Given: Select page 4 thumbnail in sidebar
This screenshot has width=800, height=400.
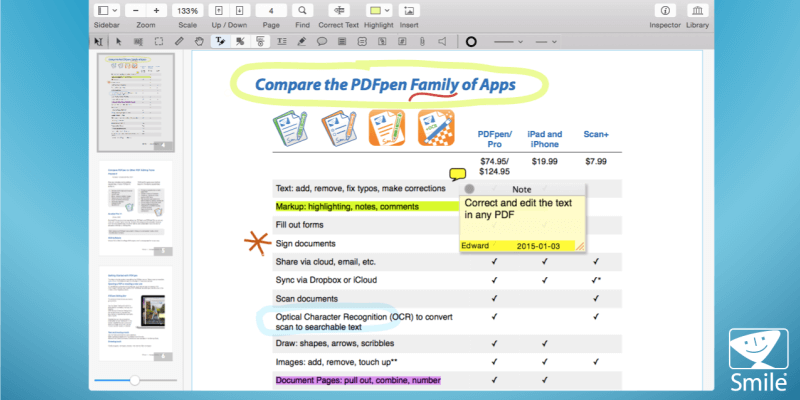Looking at the screenshot, I should [x=136, y=103].
